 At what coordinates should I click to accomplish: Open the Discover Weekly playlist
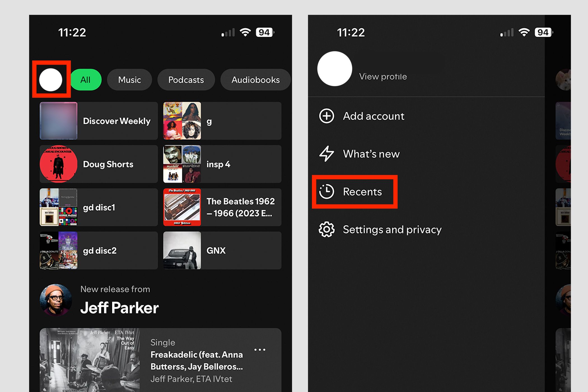[x=98, y=121]
